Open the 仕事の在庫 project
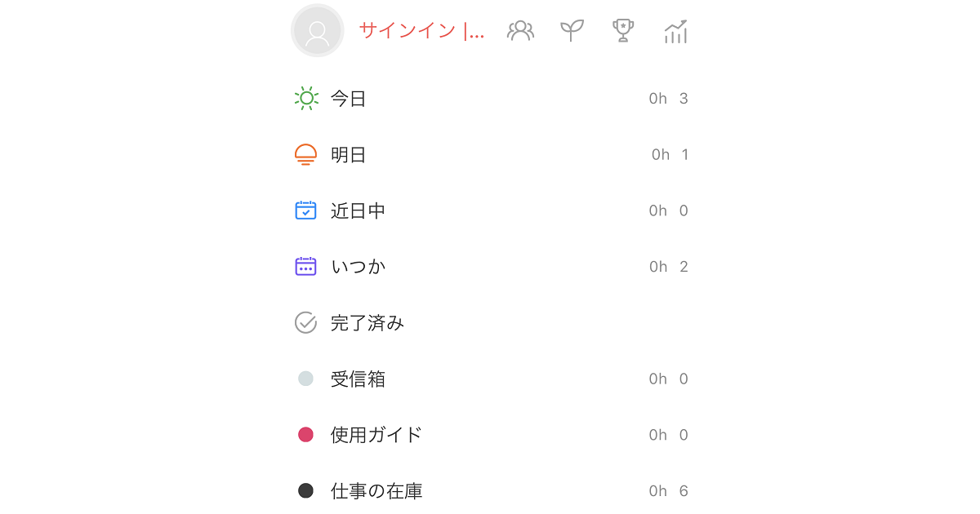980x514 pixels. (490, 491)
